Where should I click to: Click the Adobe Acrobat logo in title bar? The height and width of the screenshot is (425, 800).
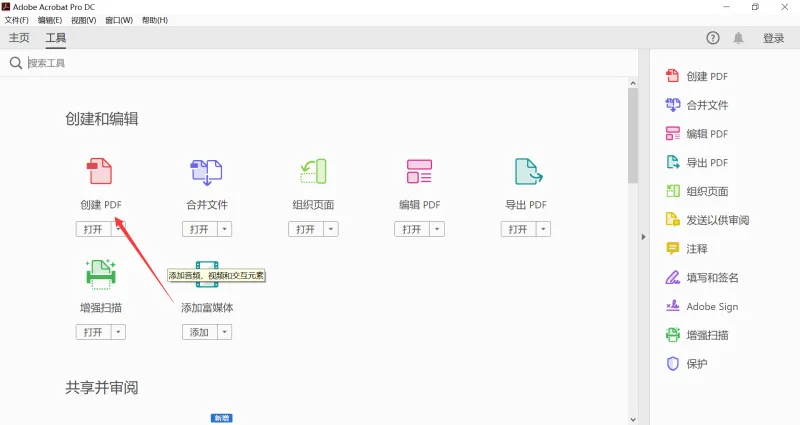click(x=6, y=7)
